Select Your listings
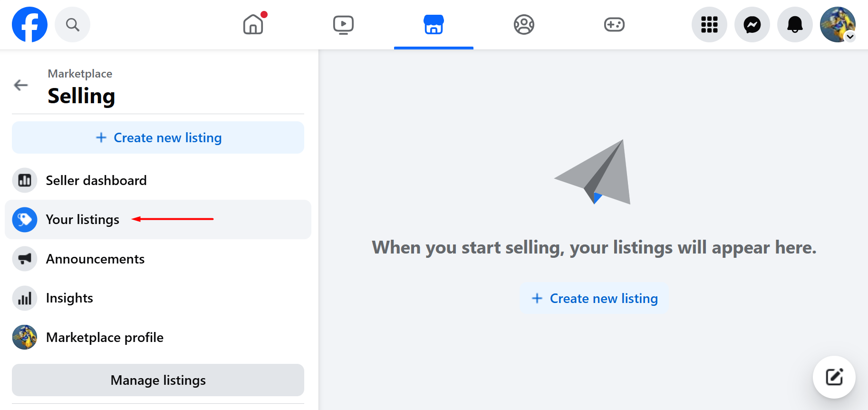The width and height of the screenshot is (868, 410). point(82,220)
